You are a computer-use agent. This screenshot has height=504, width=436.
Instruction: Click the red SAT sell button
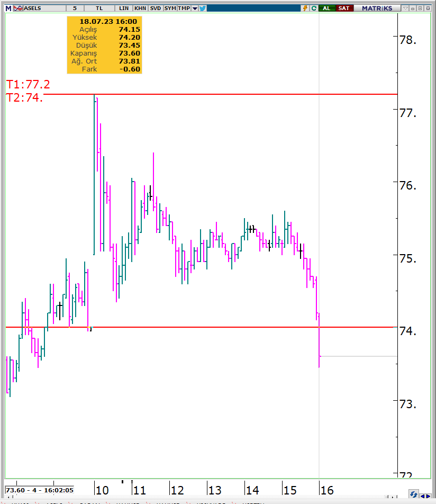[x=344, y=8]
